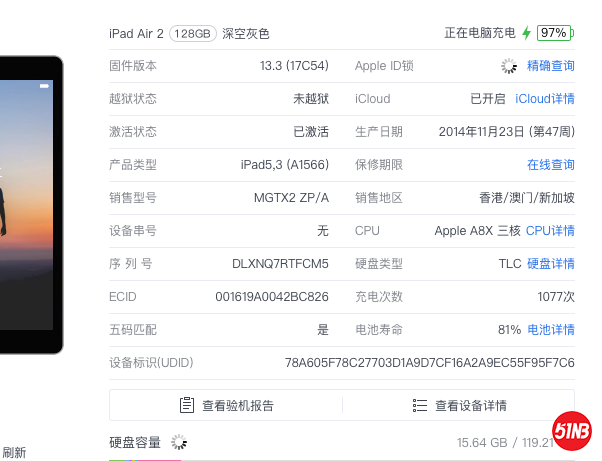Click the list icon beside 查看设备详情

click(420, 405)
